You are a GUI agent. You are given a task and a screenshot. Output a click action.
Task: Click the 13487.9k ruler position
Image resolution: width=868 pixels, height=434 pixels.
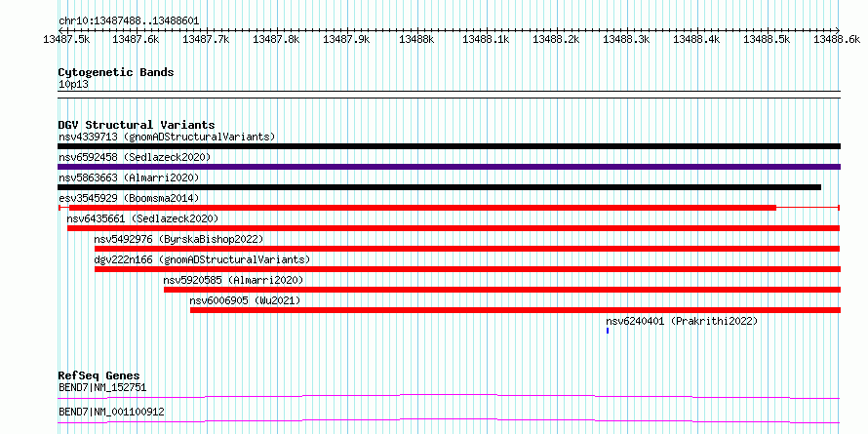pyautogui.click(x=346, y=39)
